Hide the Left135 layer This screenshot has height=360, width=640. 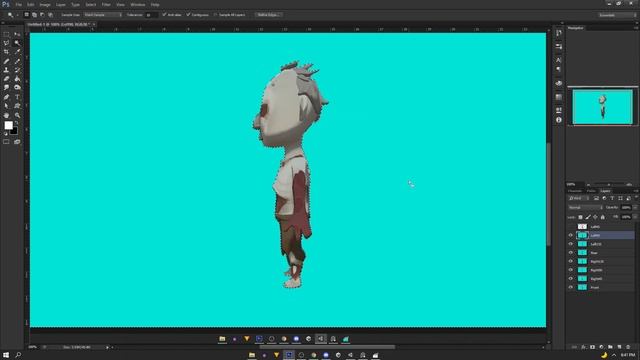click(571, 244)
